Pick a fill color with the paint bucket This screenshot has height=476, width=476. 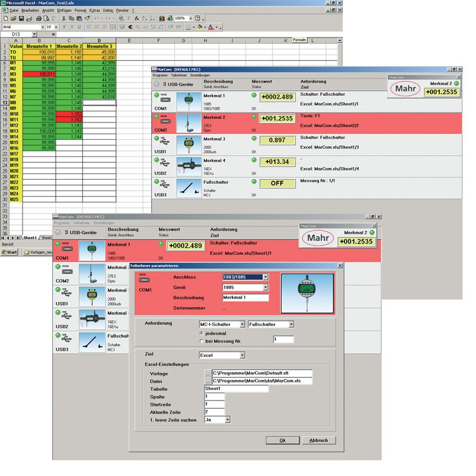[200, 27]
